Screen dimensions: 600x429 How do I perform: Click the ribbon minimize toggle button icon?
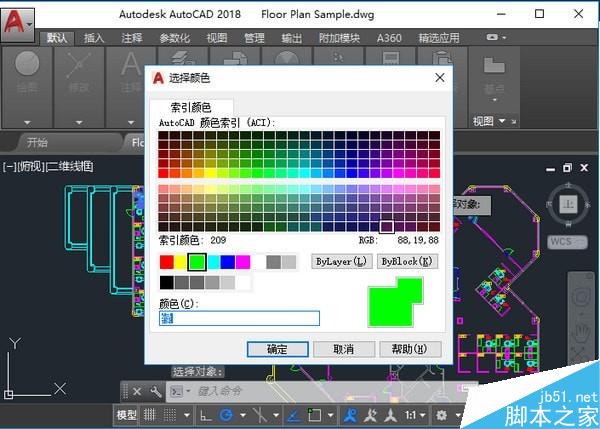492,37
